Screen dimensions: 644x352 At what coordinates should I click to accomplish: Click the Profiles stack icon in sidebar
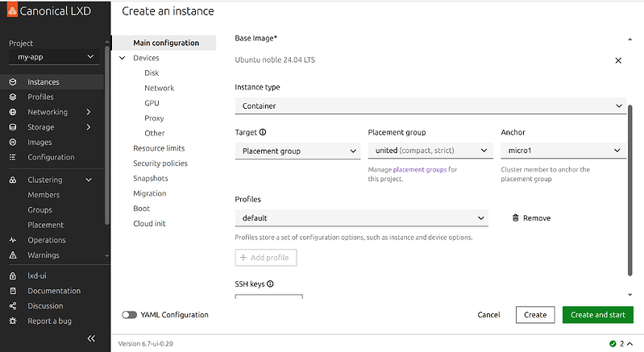point(13,97)
